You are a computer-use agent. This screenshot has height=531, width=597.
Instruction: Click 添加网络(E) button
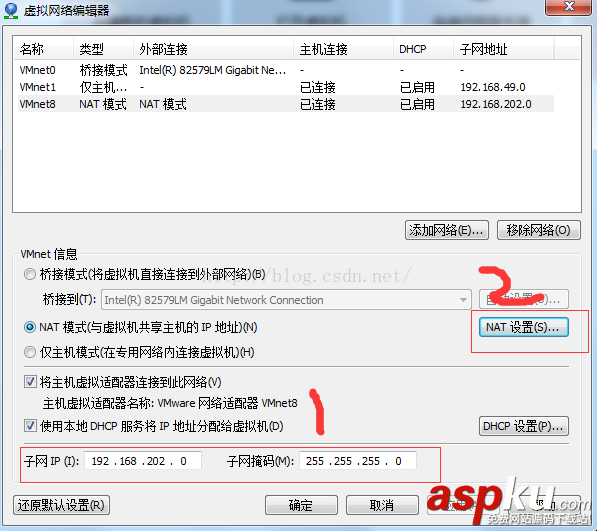pos(447,230)
